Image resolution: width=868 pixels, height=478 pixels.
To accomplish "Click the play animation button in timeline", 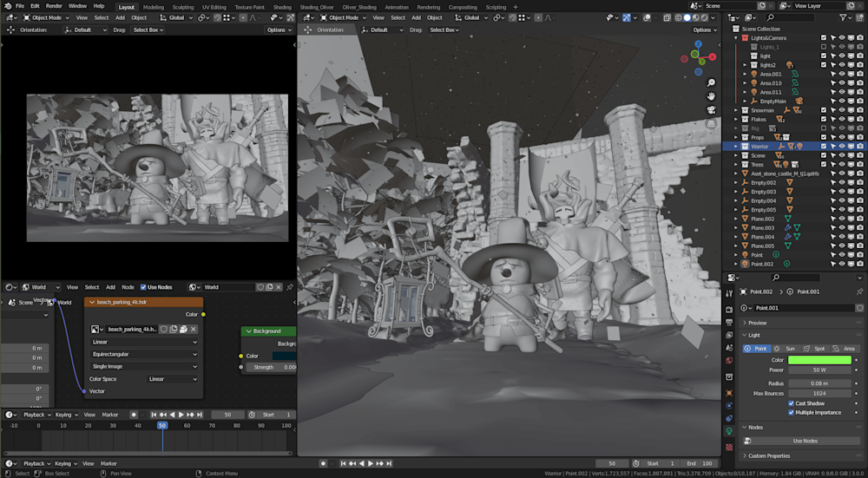I will 180,415.
